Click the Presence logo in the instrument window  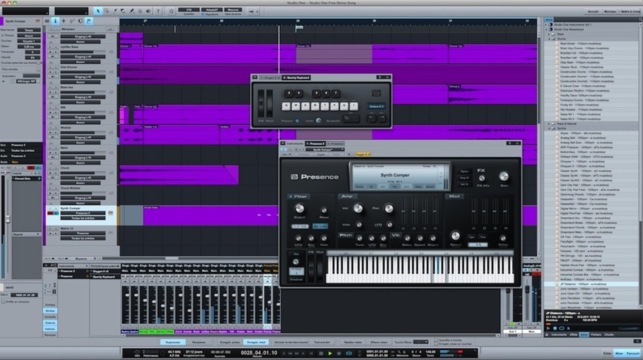click(315, 177)
